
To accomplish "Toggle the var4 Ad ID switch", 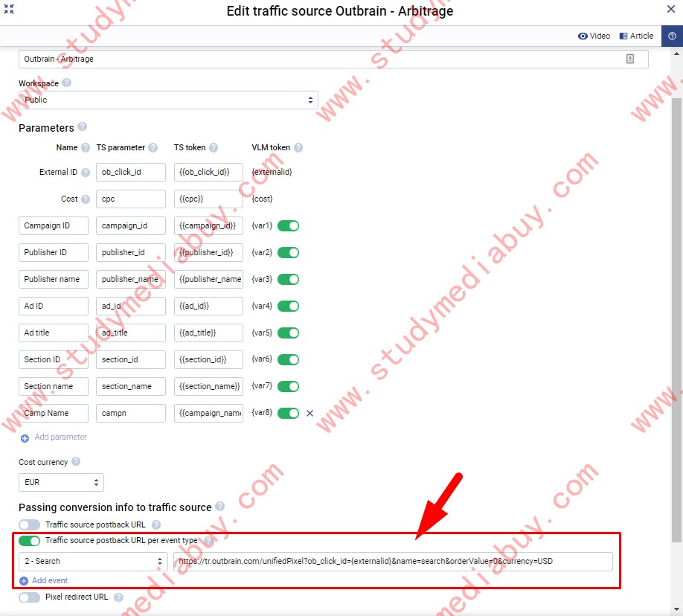I will (x=289, y=306).
